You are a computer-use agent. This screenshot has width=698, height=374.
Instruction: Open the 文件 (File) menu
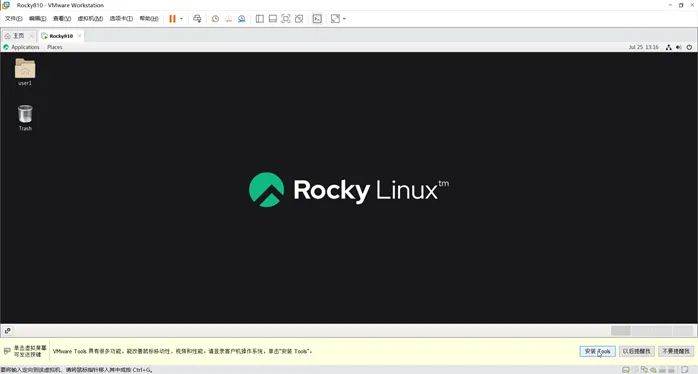(13, 19)
